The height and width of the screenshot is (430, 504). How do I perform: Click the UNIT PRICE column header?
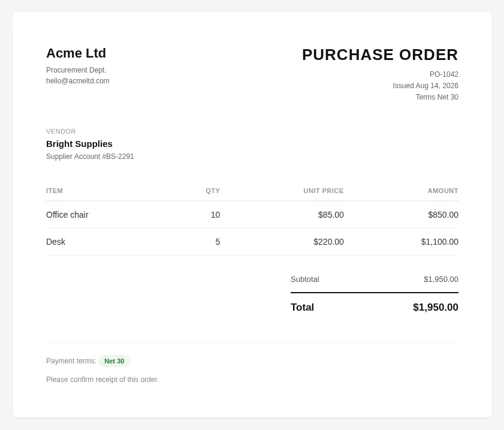[324, 191]
